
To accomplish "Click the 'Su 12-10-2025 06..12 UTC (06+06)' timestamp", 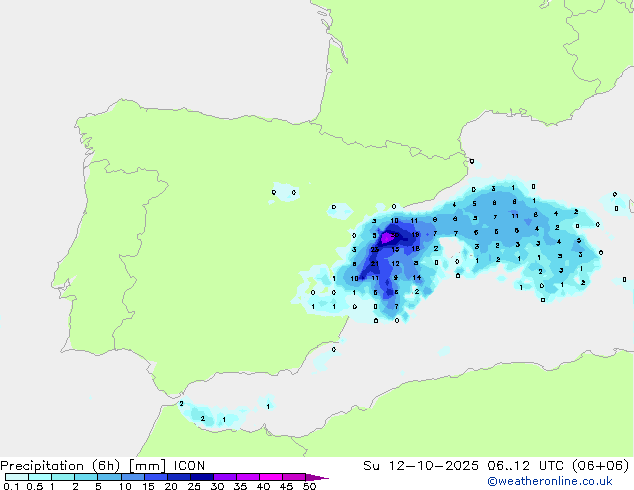I will (496, 466).
